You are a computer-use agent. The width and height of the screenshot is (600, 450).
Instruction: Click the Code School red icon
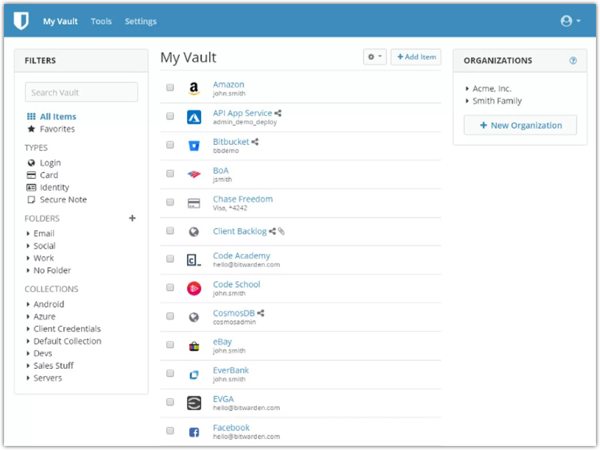[194, 289]
